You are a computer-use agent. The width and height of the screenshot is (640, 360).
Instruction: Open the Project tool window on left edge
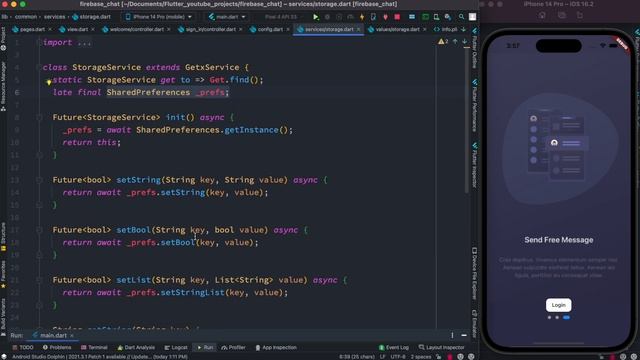tap(3, 39)
